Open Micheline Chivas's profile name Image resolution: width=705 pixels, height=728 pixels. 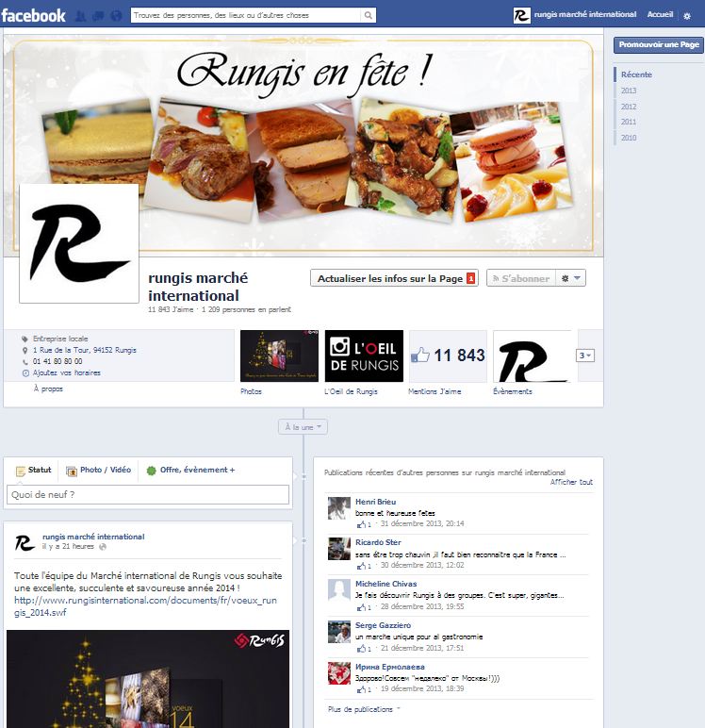coord(386,584)
